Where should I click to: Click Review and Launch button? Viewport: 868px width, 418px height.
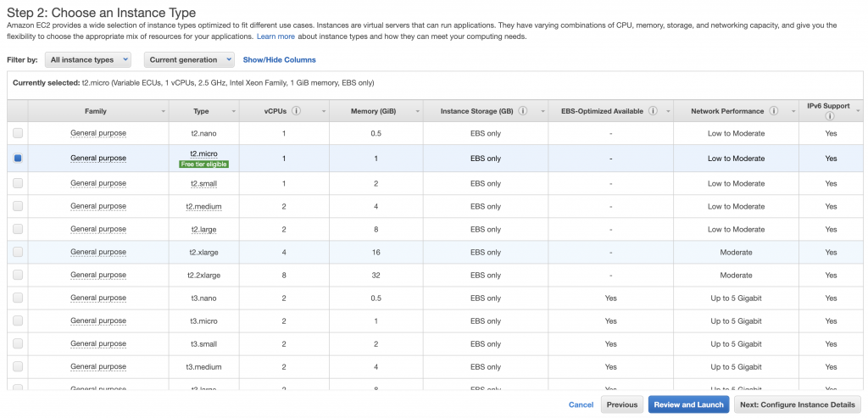[x=688, y=404]
